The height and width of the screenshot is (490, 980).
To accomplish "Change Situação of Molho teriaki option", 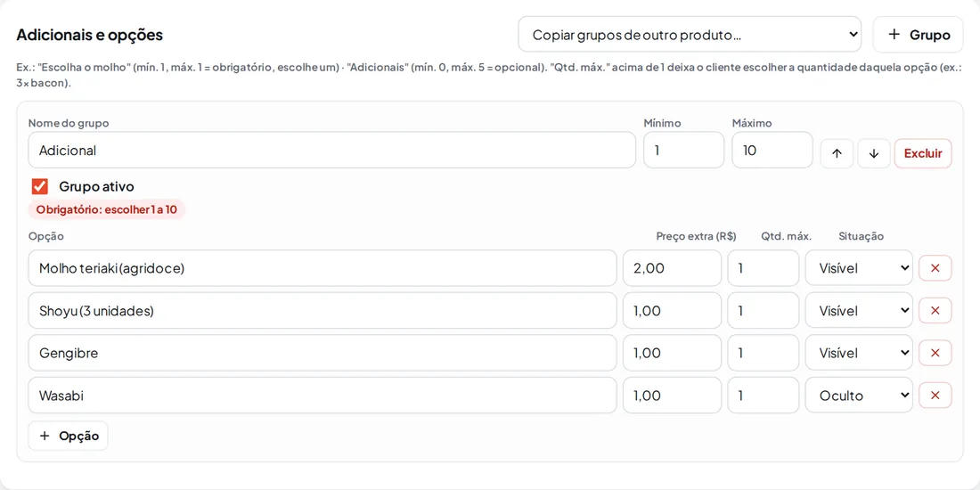I will (x=859, y=268).
